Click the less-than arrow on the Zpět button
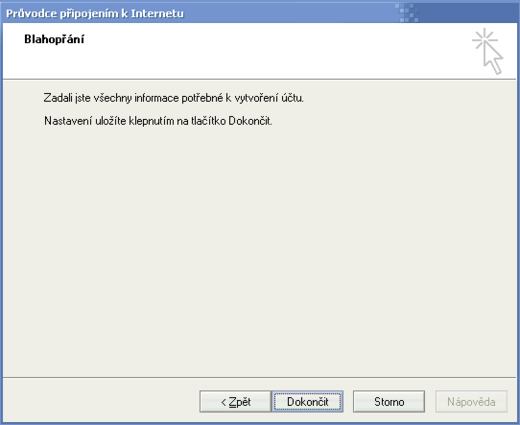The image size is (520, 425). click(x=224, y=402)
